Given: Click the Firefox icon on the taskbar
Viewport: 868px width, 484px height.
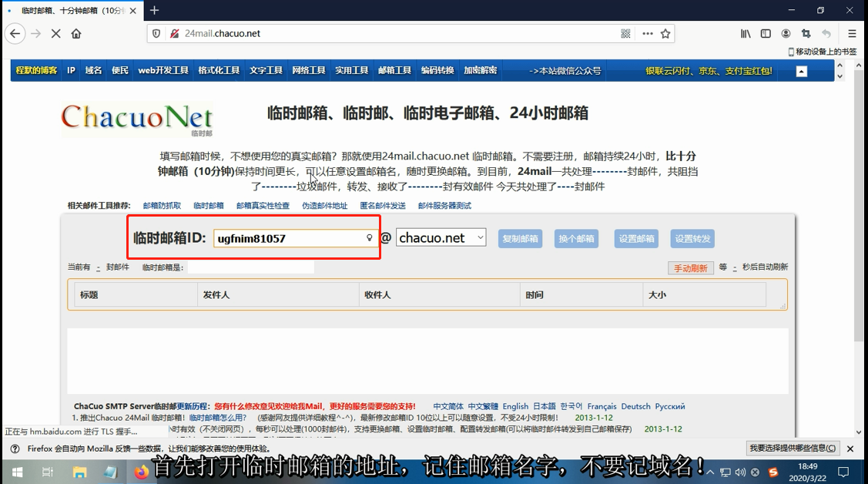Looking at the screenshot, I should [x=142, y=472].
